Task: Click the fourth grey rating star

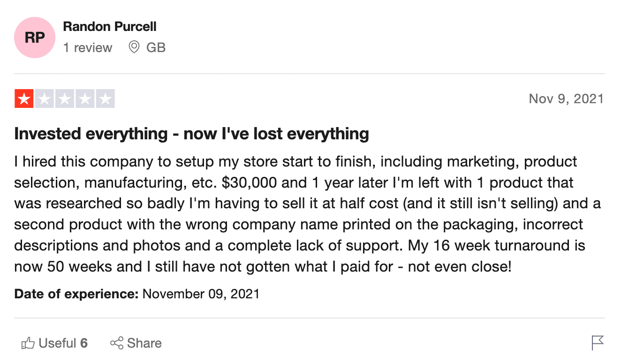Action: [x=85, y=99]
